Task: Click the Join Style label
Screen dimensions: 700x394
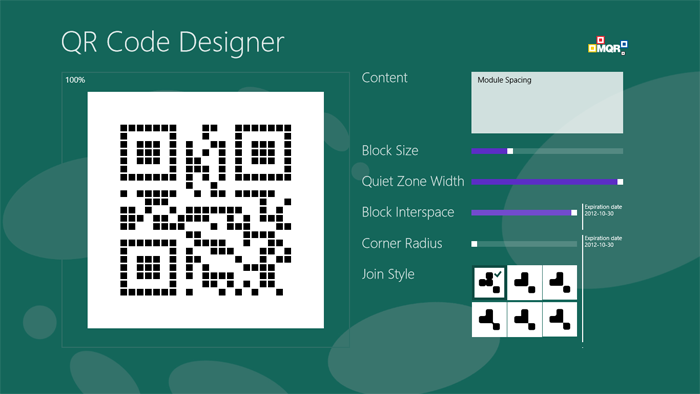Action: click(x=388, y=274)
